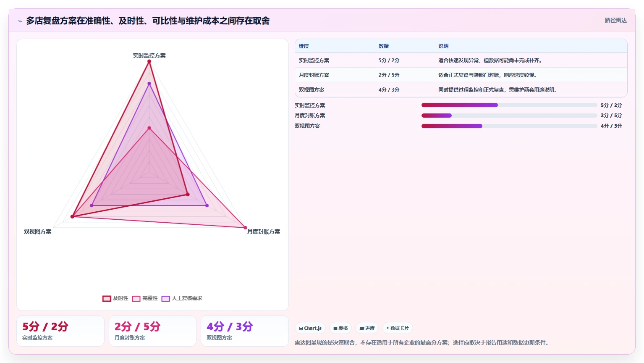Select the 4分 / 3分 data card

click(x=245, y=331)
